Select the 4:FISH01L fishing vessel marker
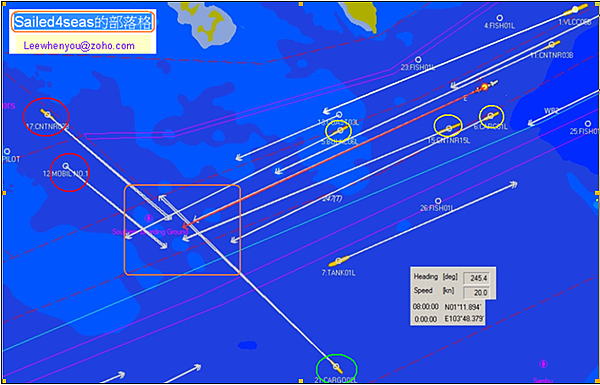This screenshot has width=600, height=385. point(499,18)
